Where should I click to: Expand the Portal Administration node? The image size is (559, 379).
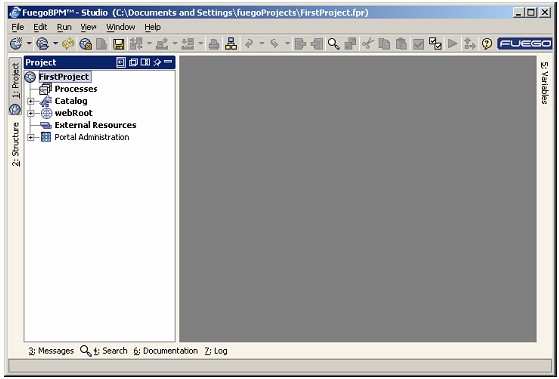[31, 137]
